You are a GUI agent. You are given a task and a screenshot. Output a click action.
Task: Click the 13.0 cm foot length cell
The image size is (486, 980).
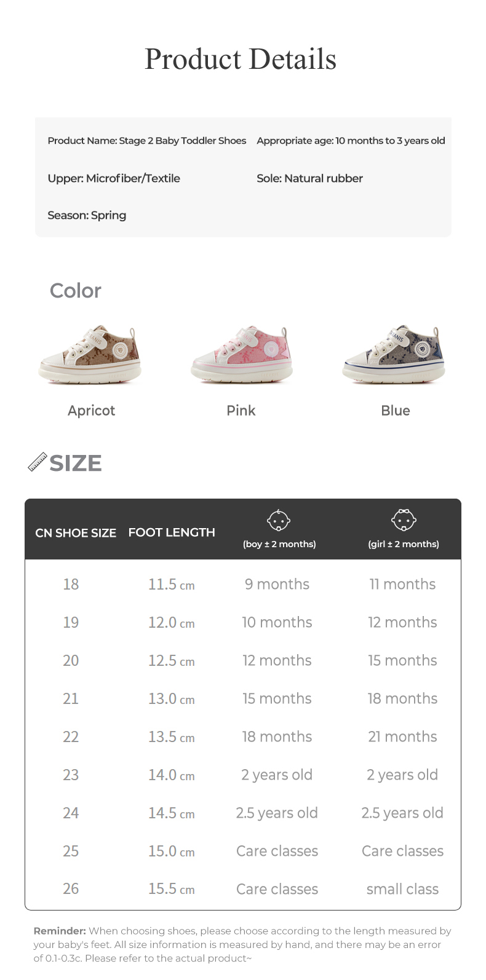pyautogui.click(x=171, y=699)
